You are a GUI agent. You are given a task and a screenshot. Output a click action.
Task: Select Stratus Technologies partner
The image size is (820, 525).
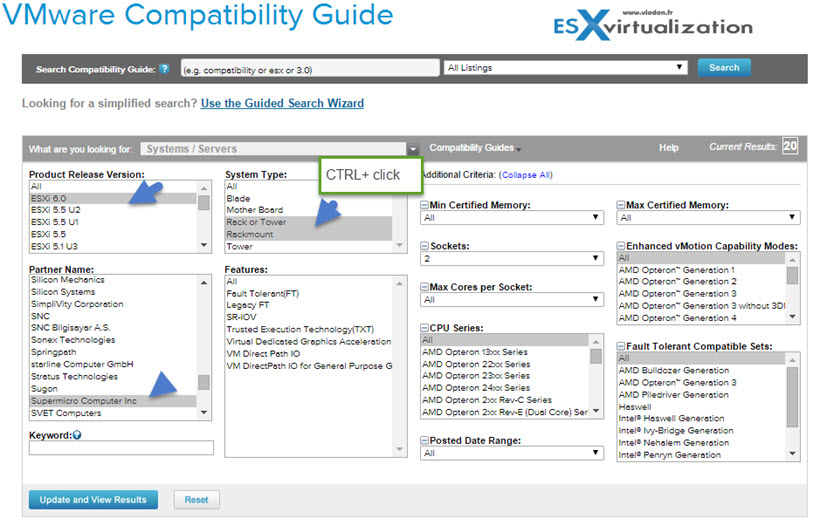point(112,376)
